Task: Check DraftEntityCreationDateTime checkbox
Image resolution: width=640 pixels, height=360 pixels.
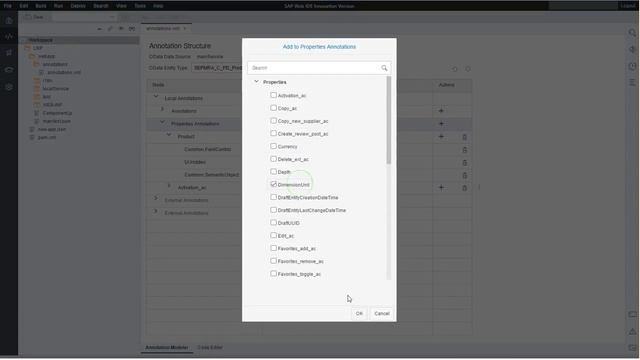Action: 273,197
